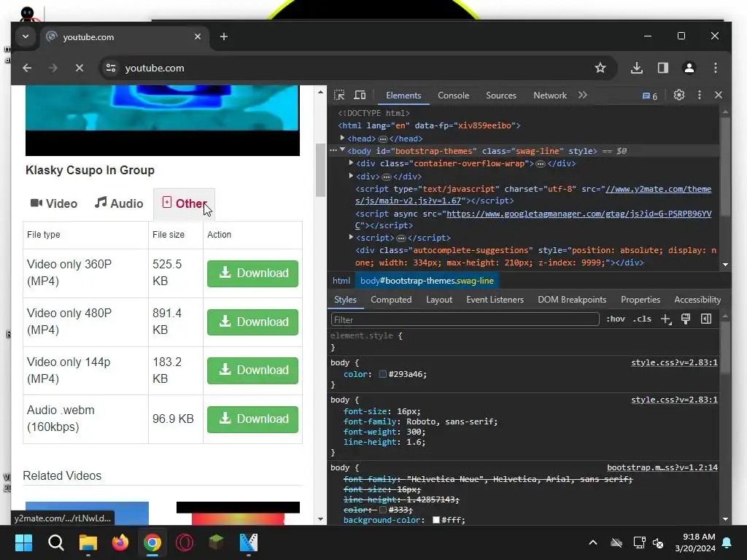Open color swatch for #293a46
This screenshot has width=747, height=560.
pos(382,374)
